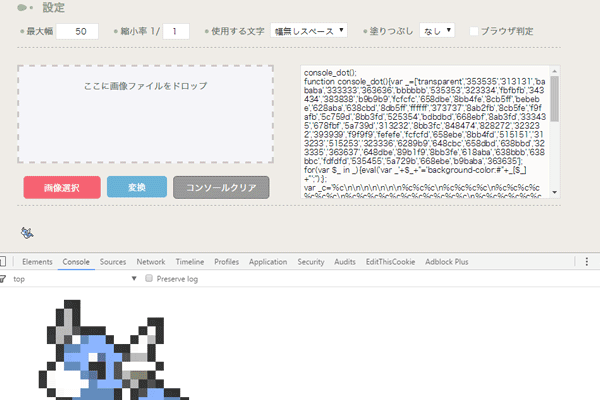
Task: Open the 使用する文字 dropdown
Action: [309, 31]
